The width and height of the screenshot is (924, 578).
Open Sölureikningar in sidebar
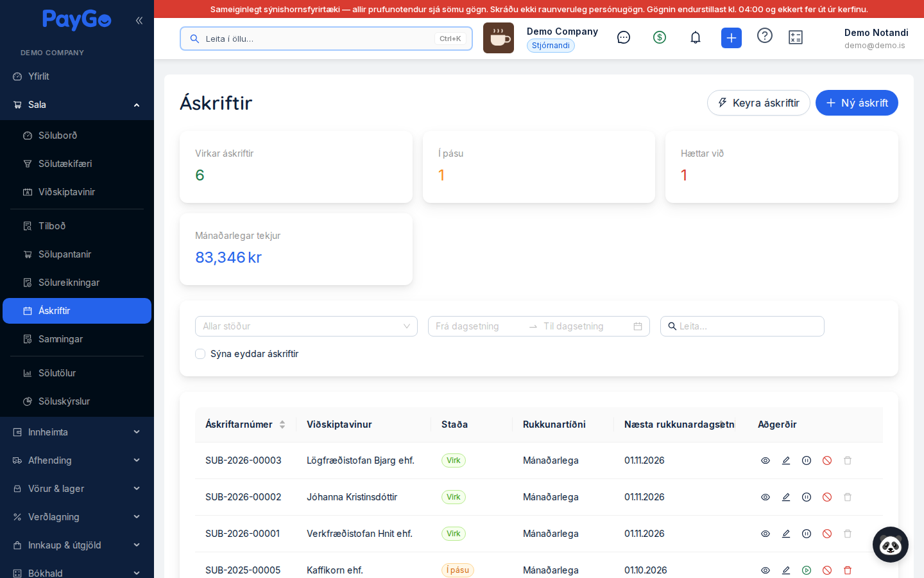click(77, 283)
